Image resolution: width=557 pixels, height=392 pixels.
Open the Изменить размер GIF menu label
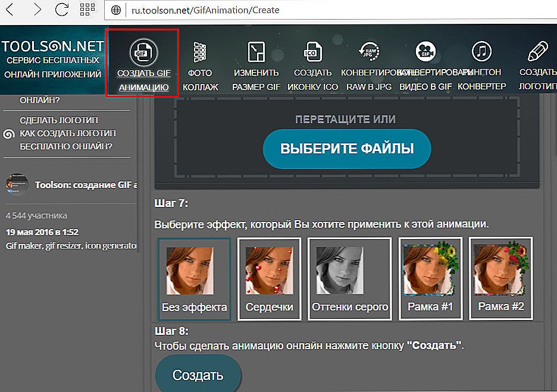point(256,80)
